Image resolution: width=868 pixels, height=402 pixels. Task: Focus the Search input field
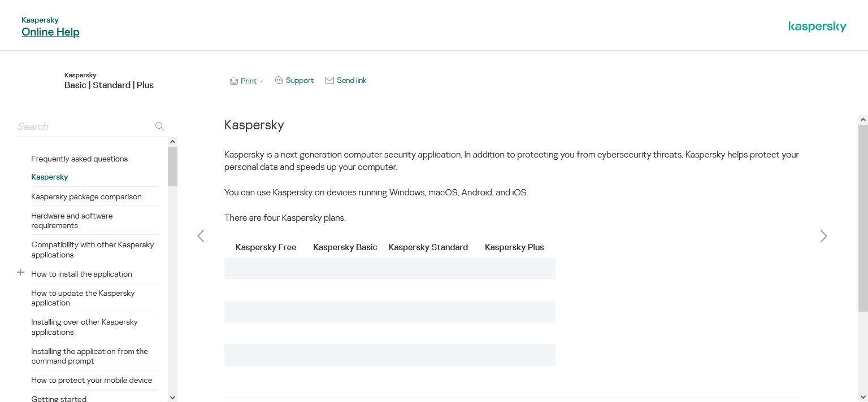pyautogui.click(x=85, y=126)
